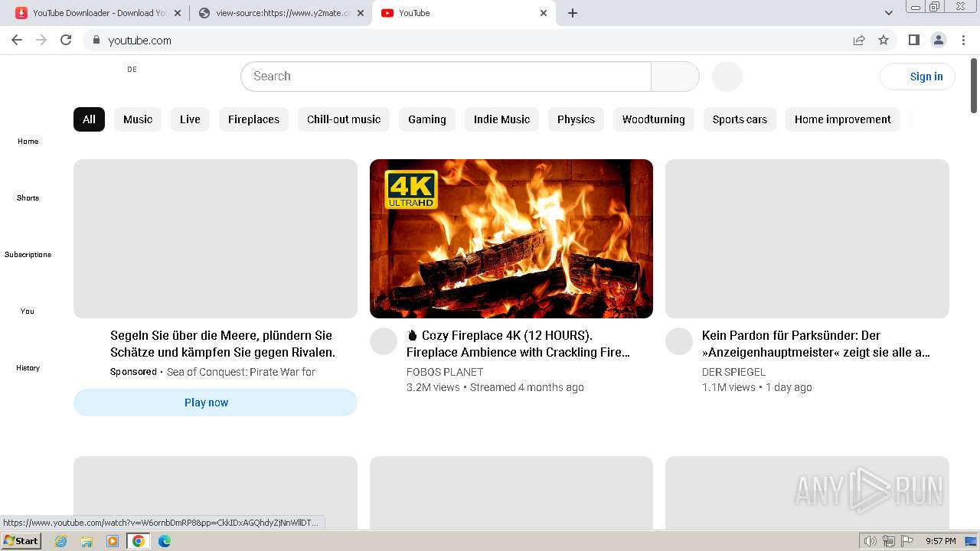
Task: Launch Microsoft Edge from the taskbar
Action: (164, 541)
